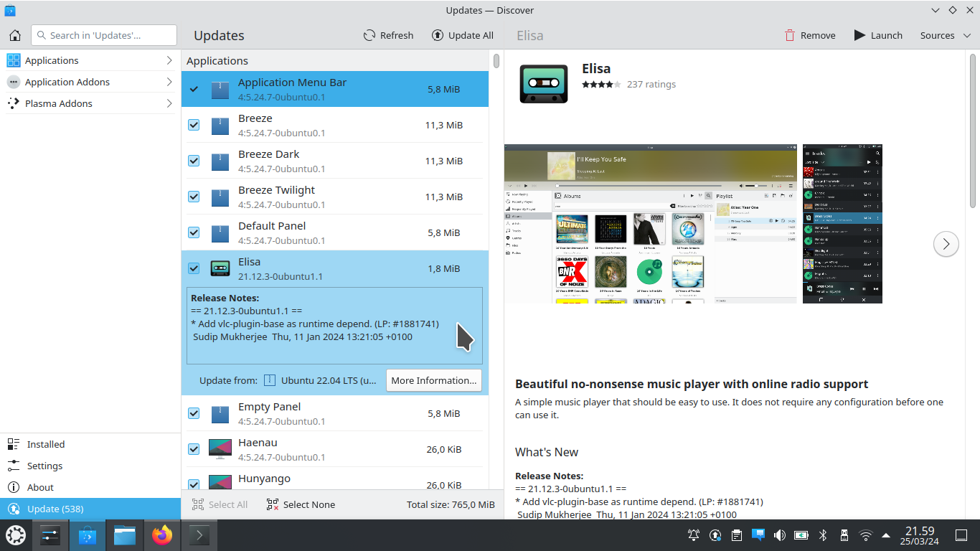Screen dimensions: 980x551
Task: Open the dark mobile Elisa screenshot
Action: click(842, 223)
